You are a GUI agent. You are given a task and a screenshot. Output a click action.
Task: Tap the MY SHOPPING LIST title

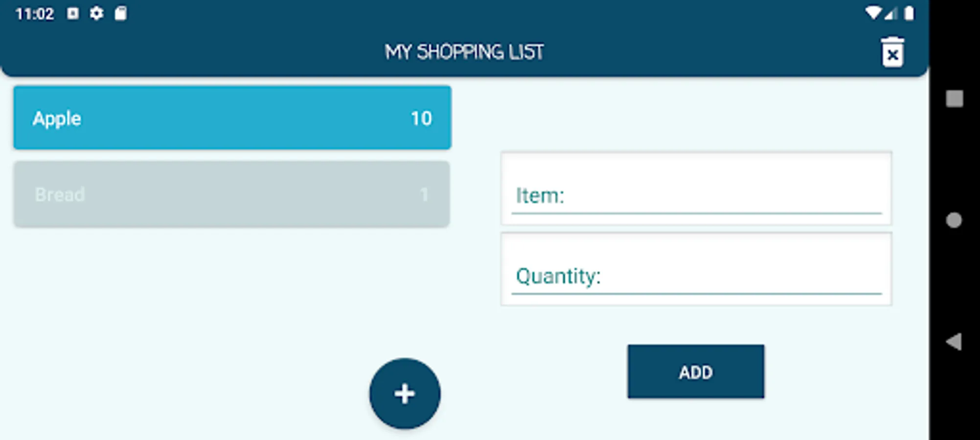[464, 52]
